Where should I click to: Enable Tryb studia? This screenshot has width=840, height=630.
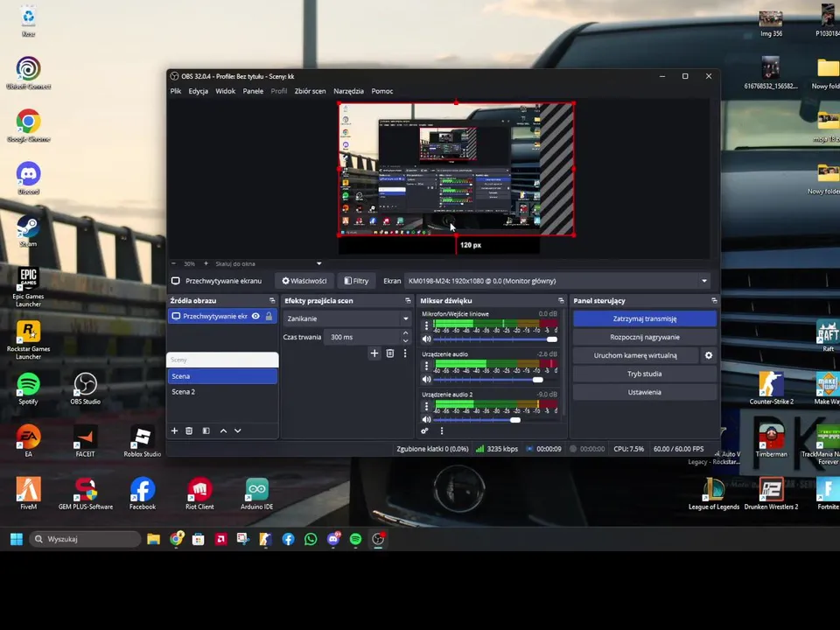coord(645,374)
